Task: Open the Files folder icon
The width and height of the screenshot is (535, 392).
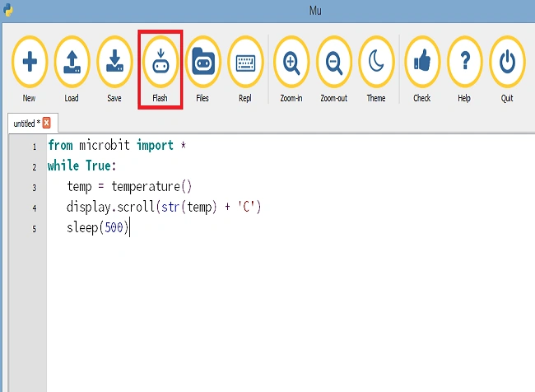Action: pyautogui.click(x=203, y=62)
